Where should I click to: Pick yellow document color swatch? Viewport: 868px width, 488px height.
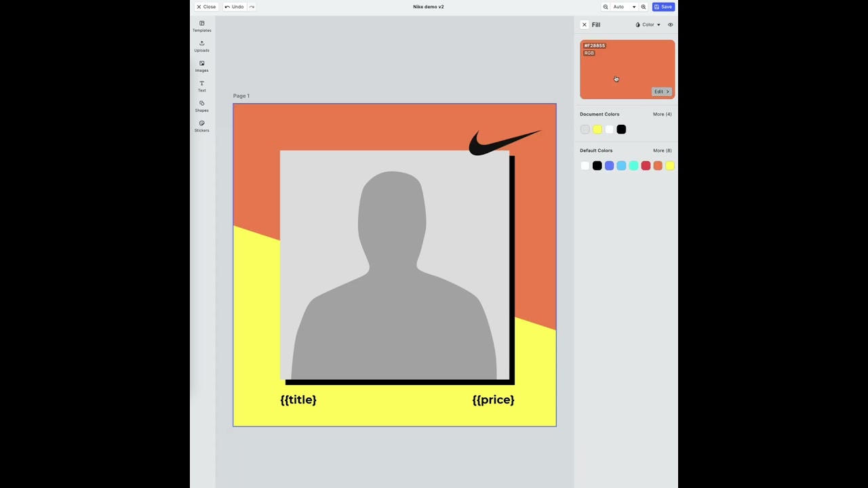597,129
